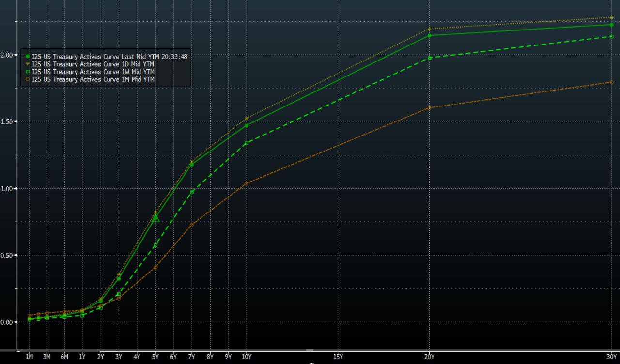The width and height of the screenshot is (620, 364).
Task: Click the green dot marker for Last Mid YTM legend
Action: (28, 57)
